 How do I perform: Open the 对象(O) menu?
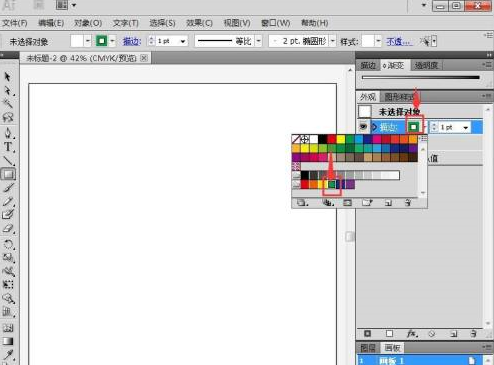pos(88,23)
